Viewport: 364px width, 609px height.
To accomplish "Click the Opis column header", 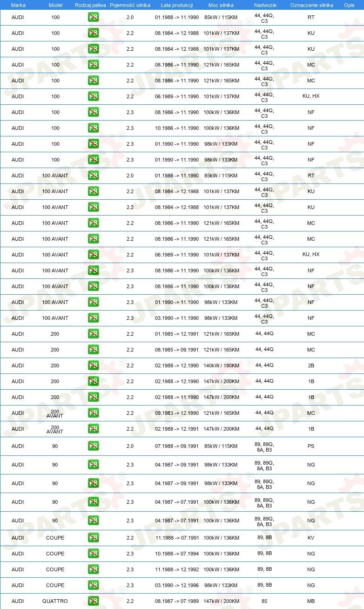I will [349, 5].
